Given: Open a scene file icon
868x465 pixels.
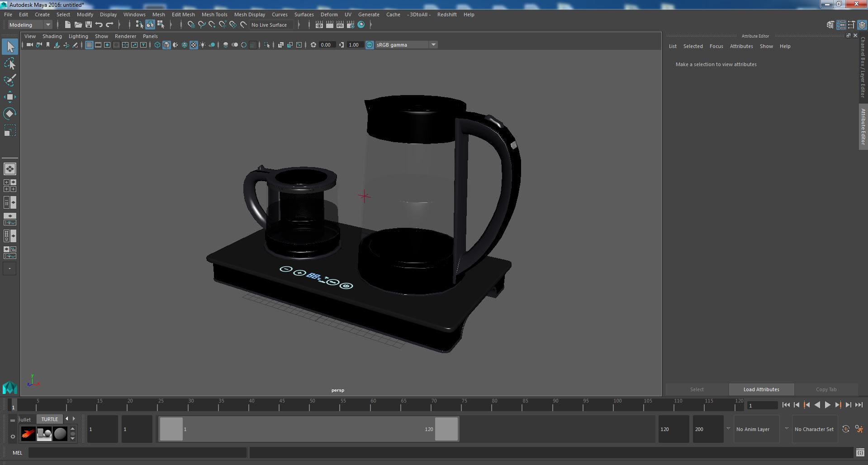Looking at the screenshot, I should coord(78,25).
